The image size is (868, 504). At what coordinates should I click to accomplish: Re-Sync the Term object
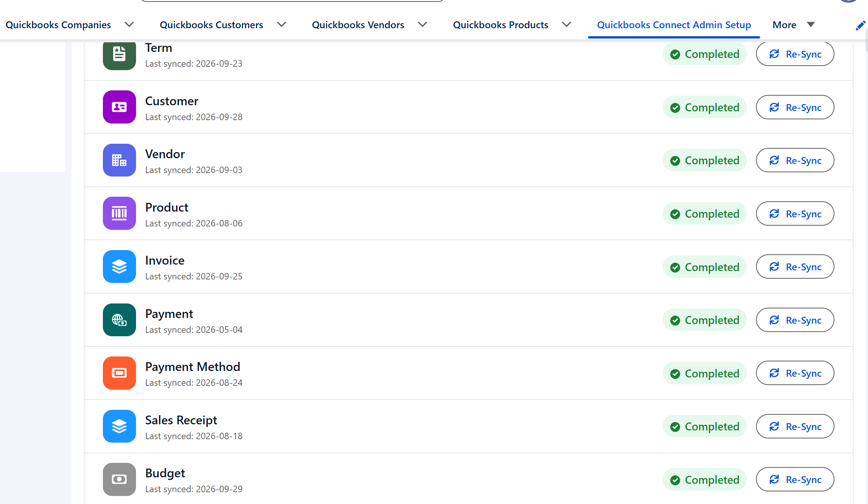(x=795, y=54)
